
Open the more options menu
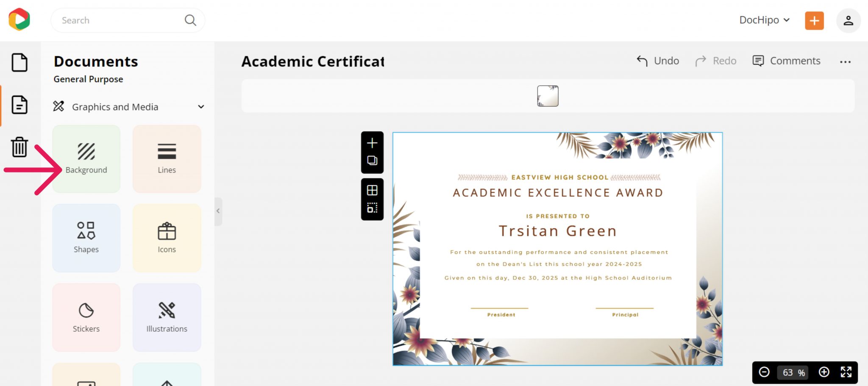(846, 61)
